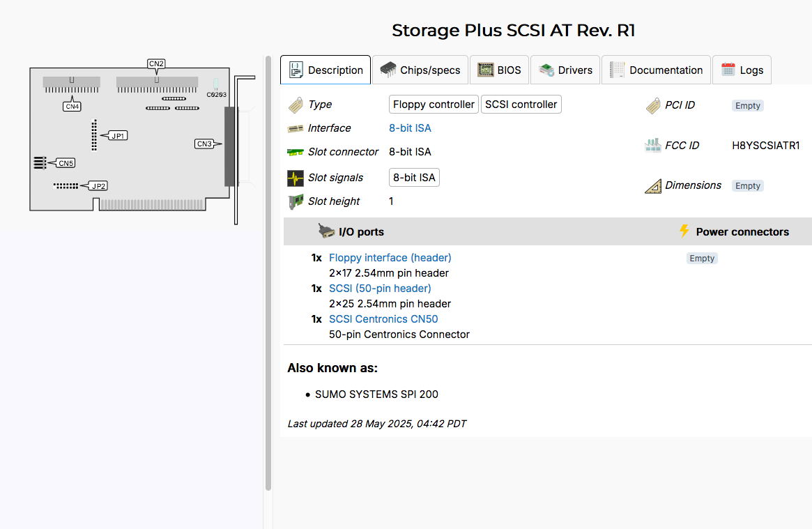Click the FCC ID factory icon
Viewport: 812px width, 529px height.
pyautogui.click(x=653, y=146)
